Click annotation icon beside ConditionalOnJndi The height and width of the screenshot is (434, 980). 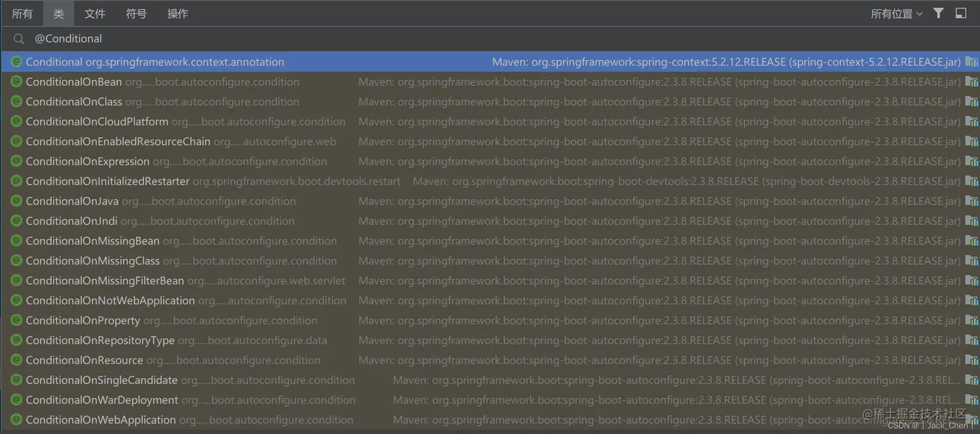pyautogui.click(x=16, y=221)
